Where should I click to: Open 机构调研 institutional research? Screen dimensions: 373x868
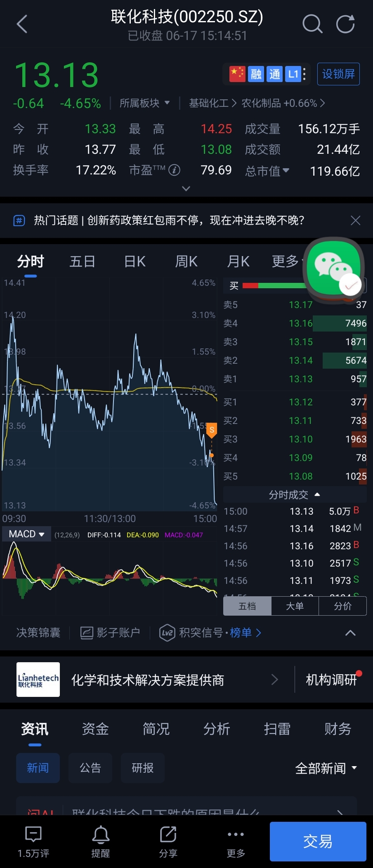click(x=331, y=680)
